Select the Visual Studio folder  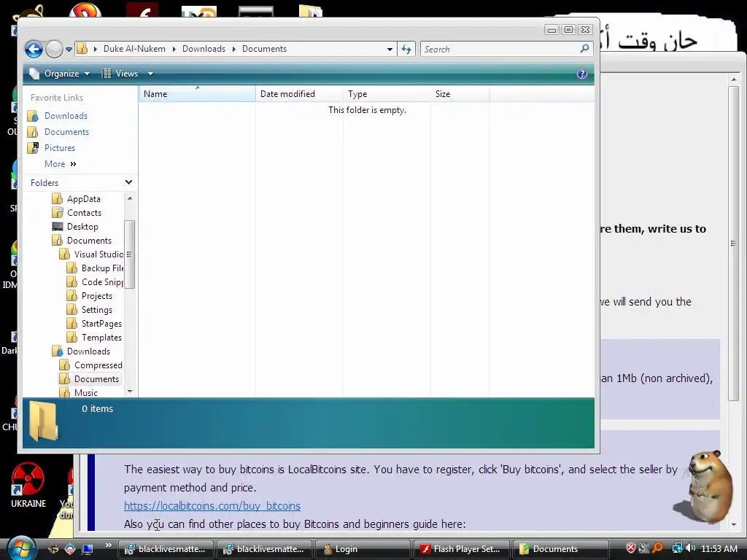pos(98,254)
